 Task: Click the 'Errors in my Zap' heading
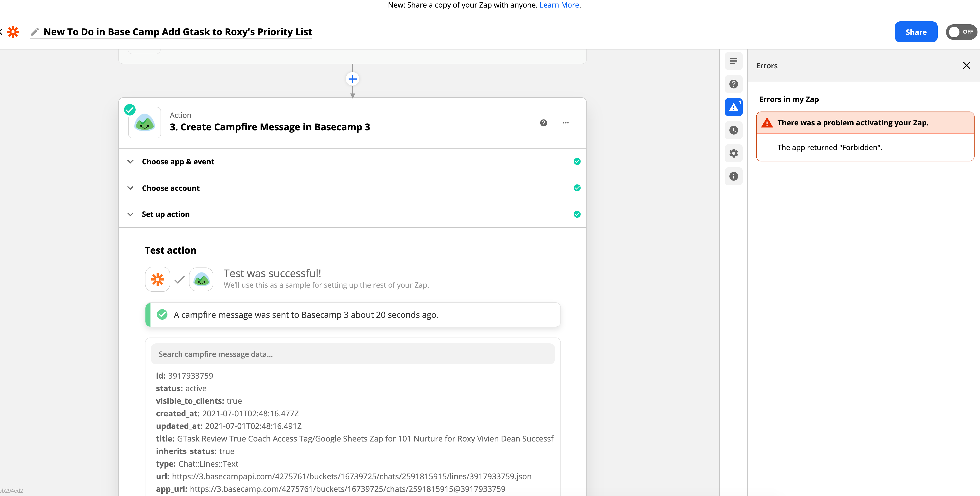[x=789, y=99]
